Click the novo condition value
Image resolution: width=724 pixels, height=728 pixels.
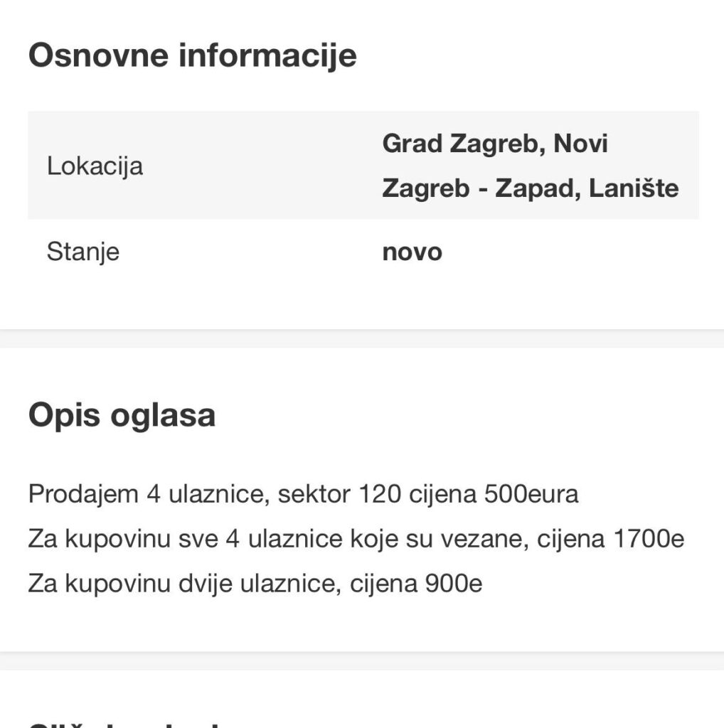[x=412, y=252]
